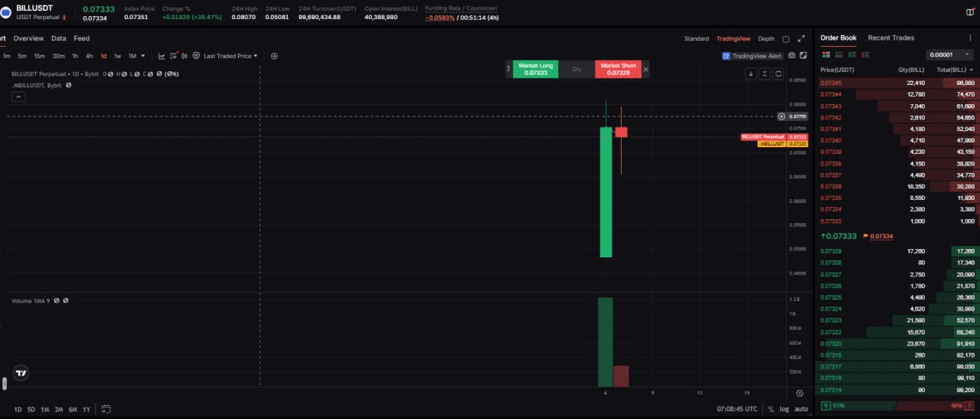Screen dimensions: 980x419
Task: Click the green daily candle
Action: tap(606, 191)
